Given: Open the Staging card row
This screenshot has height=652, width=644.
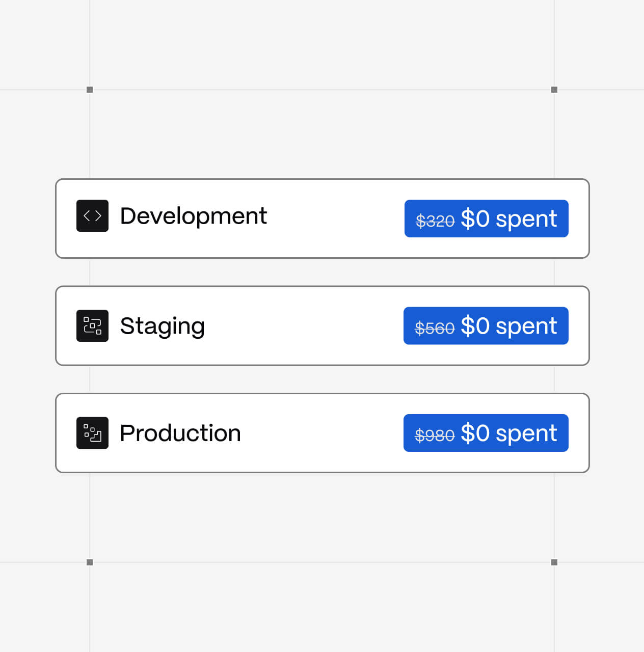Looking at the screenshot, I should [323, 326].
